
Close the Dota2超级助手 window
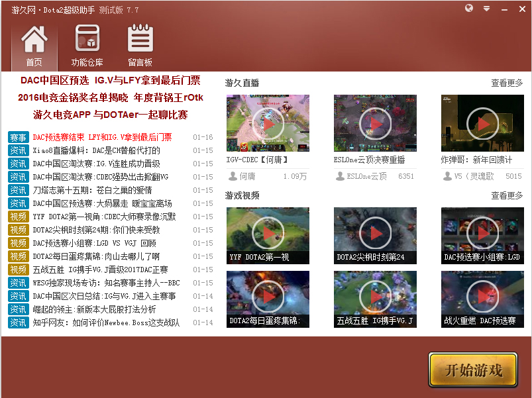[522, 9]
